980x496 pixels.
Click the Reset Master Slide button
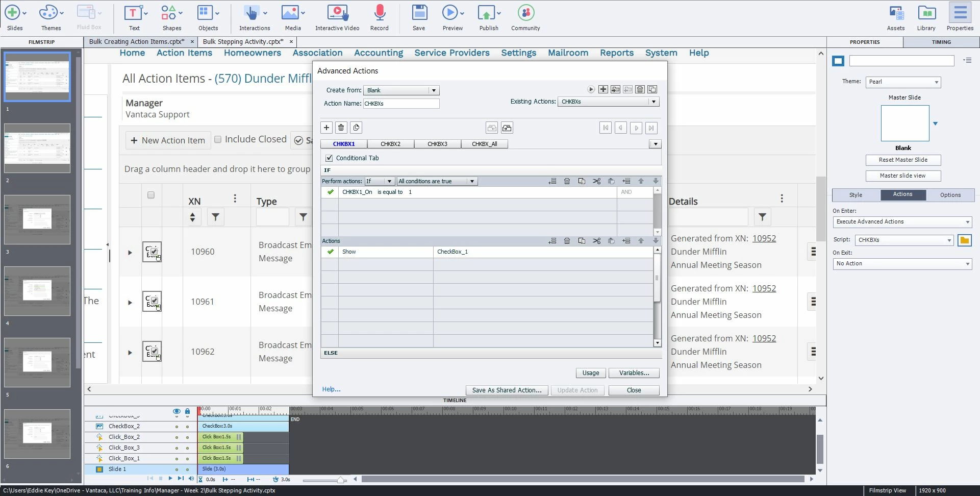(903, 160)
